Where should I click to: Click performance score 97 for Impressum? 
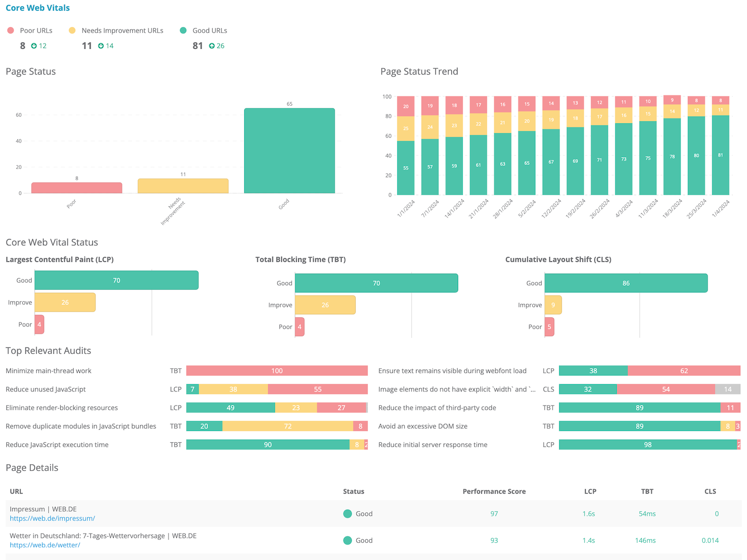[494, 514]
